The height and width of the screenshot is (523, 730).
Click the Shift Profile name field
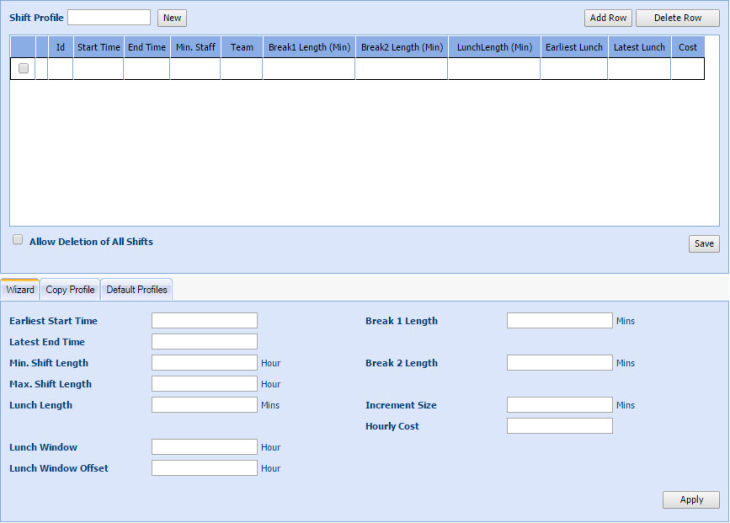click(x=109, y=18)
